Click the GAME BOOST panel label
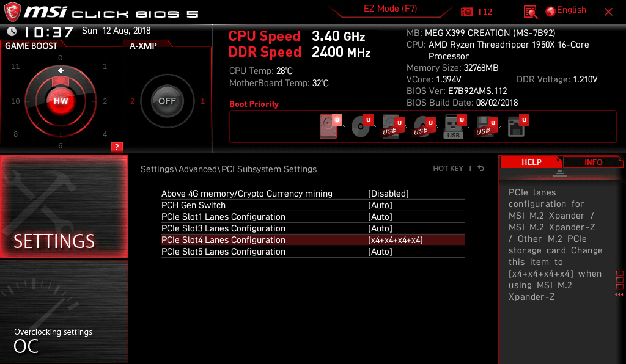The height and width of the screenshot is (364, 626). (31, 46)
